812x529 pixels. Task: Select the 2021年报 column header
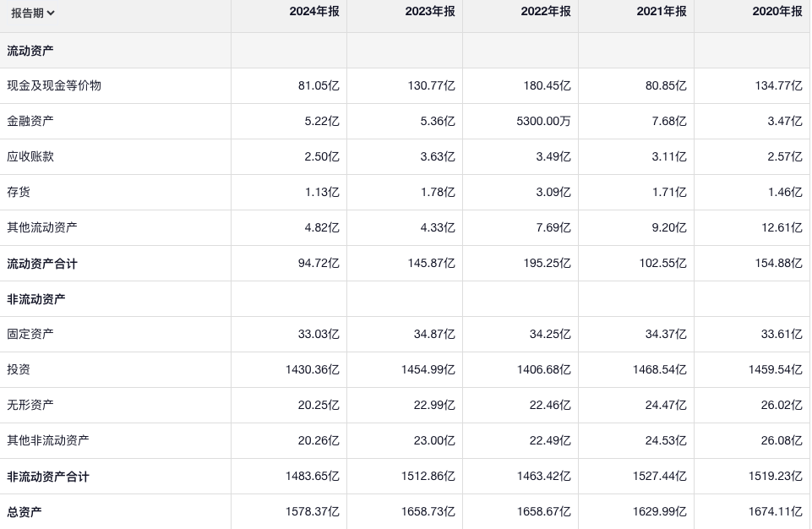tap(661, 12)
